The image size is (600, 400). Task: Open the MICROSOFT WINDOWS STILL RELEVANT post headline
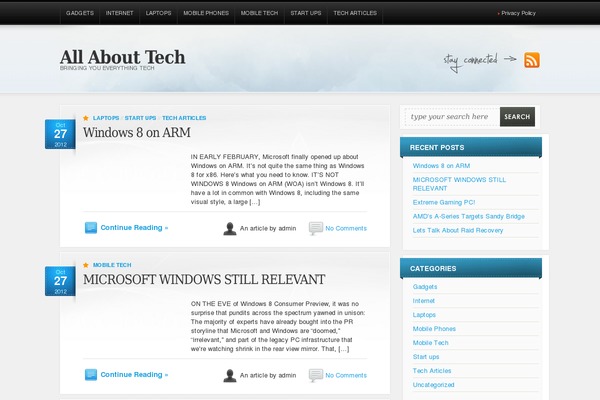point(204,280)
